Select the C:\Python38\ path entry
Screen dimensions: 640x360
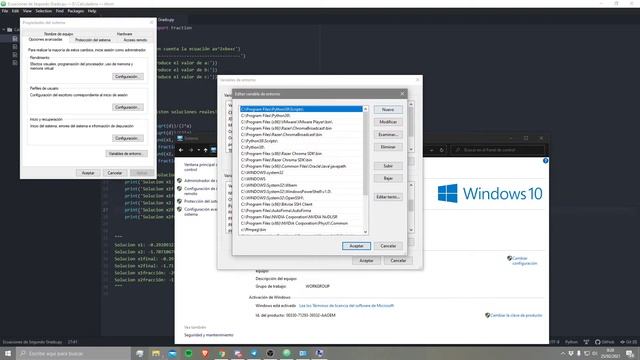click(x=301, y=147)
